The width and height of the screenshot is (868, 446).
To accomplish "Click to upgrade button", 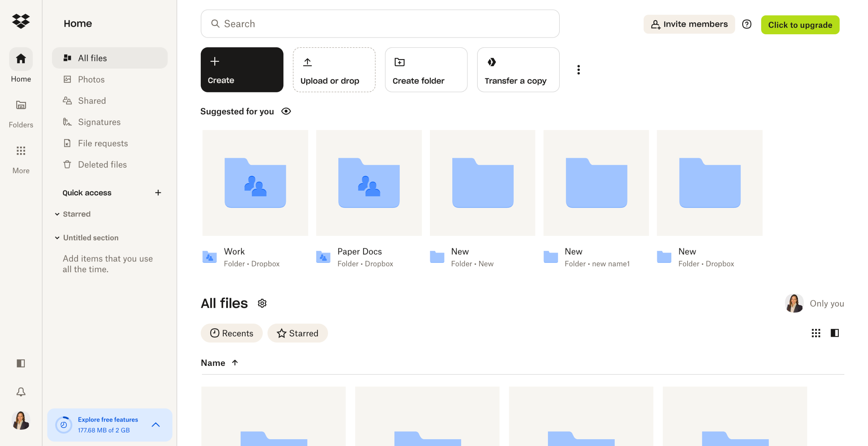I will (800, 25).
